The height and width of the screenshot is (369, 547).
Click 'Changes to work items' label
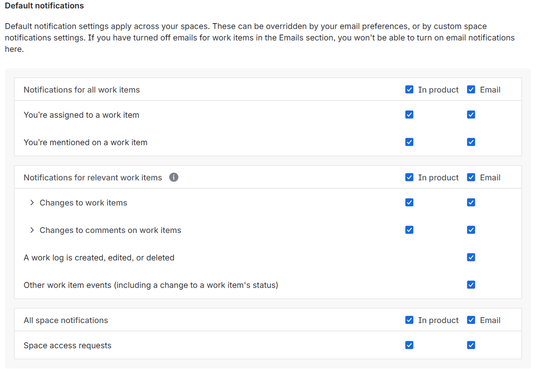[x=83, y=203]
